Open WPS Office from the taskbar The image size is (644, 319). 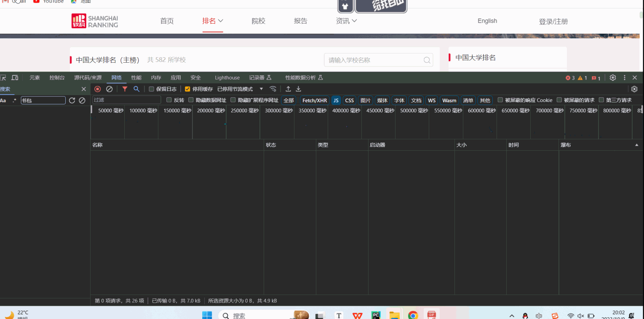358,315
